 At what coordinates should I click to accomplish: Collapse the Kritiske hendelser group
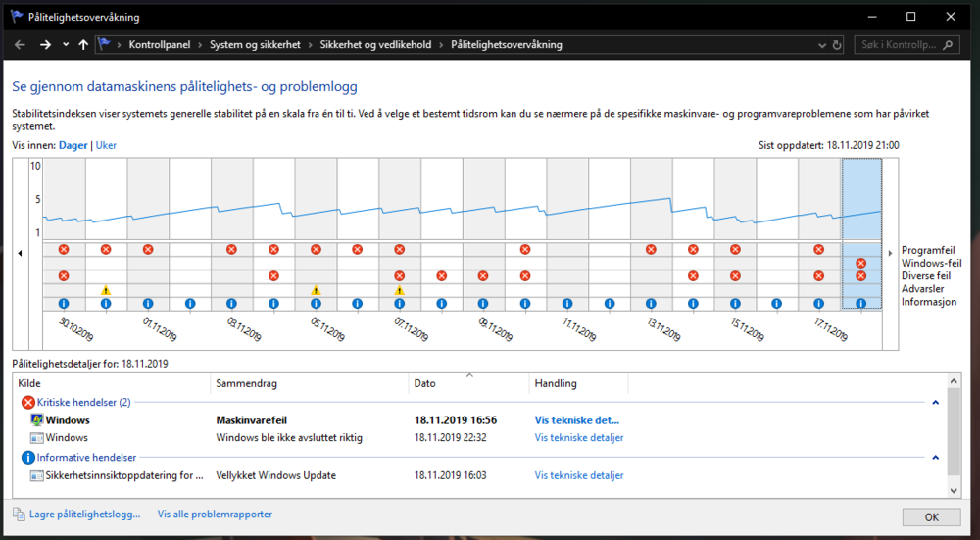[935, 403]
